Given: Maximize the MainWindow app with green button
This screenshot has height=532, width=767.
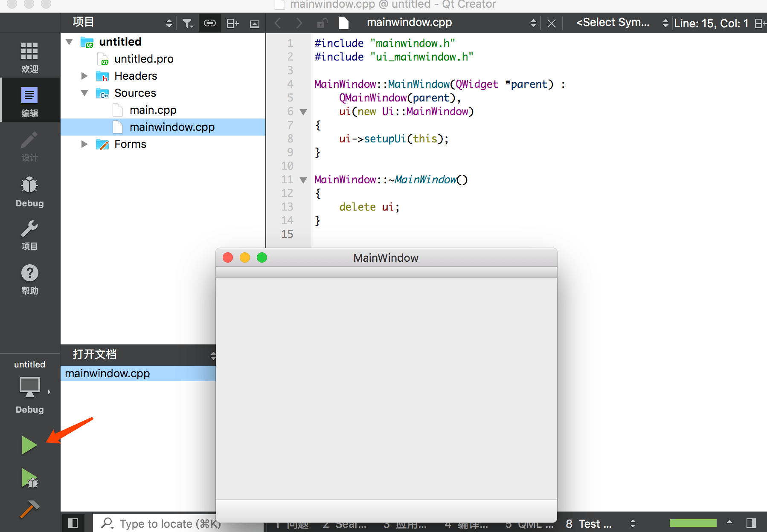Looking at the screenshot, I should [x=262, y=257].
